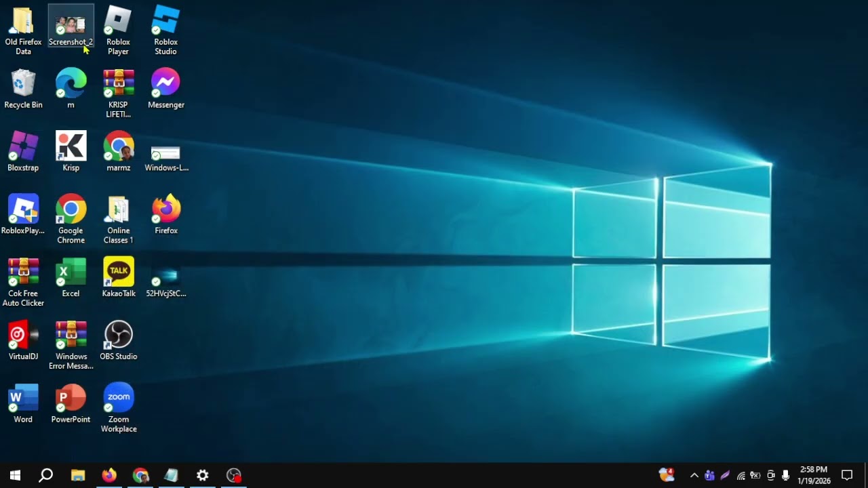The width and height of the screenshot is (868, 488).
Task: Open the Meet Now camera tray icon
Action: 770,475
